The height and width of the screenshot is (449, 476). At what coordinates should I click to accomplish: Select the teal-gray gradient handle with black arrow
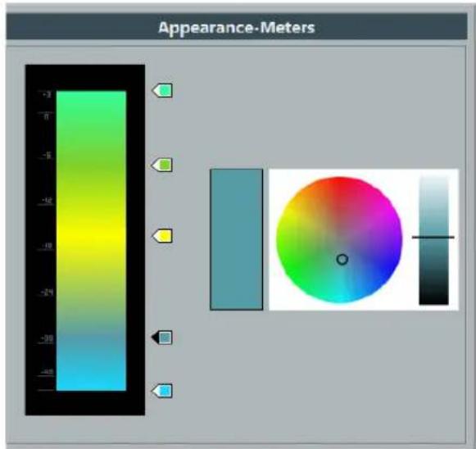click(x=162, y=338)
